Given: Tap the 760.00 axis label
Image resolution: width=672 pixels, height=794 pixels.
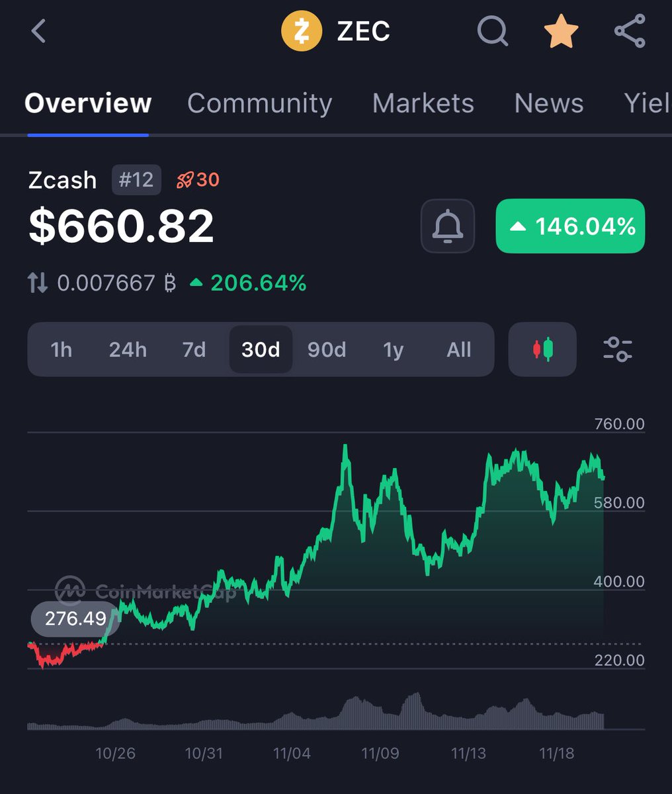Looking at the screenshot, I should (x=619, y=424).
